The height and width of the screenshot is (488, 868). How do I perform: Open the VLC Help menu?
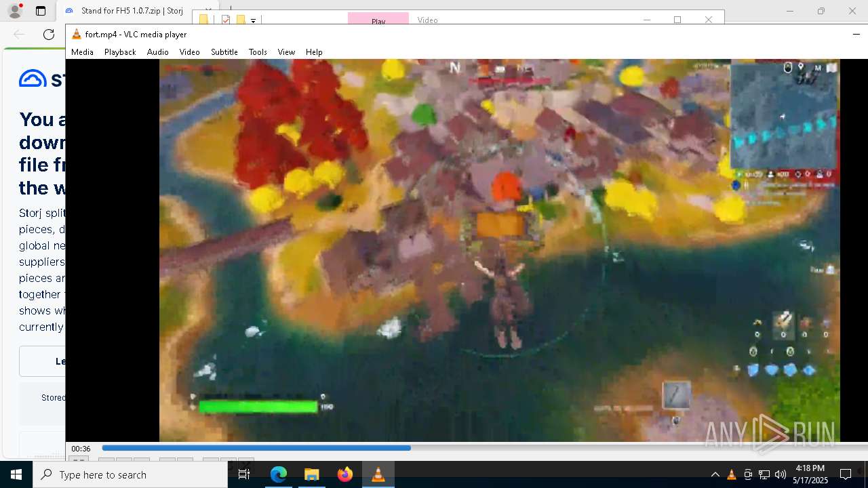coord(314,52)
